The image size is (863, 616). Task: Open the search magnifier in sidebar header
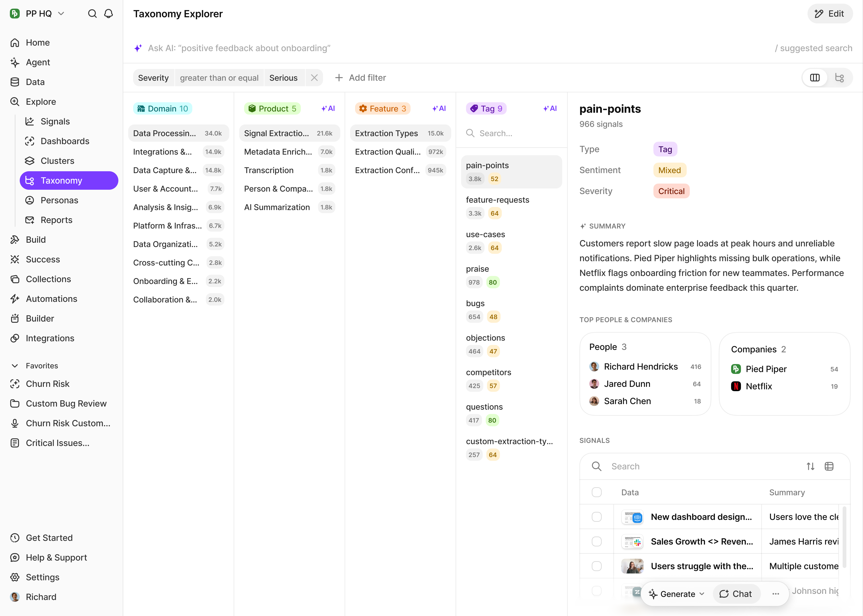[92, 14]
